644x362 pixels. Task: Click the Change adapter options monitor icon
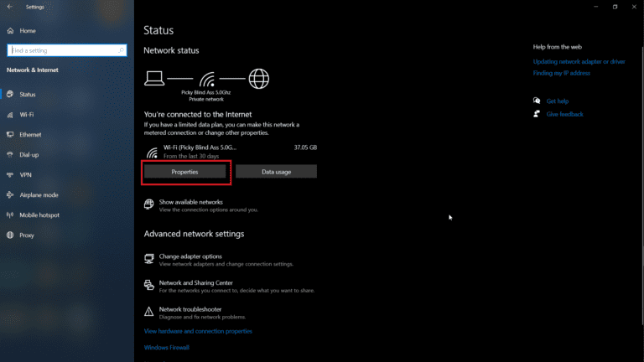point(149,259)
